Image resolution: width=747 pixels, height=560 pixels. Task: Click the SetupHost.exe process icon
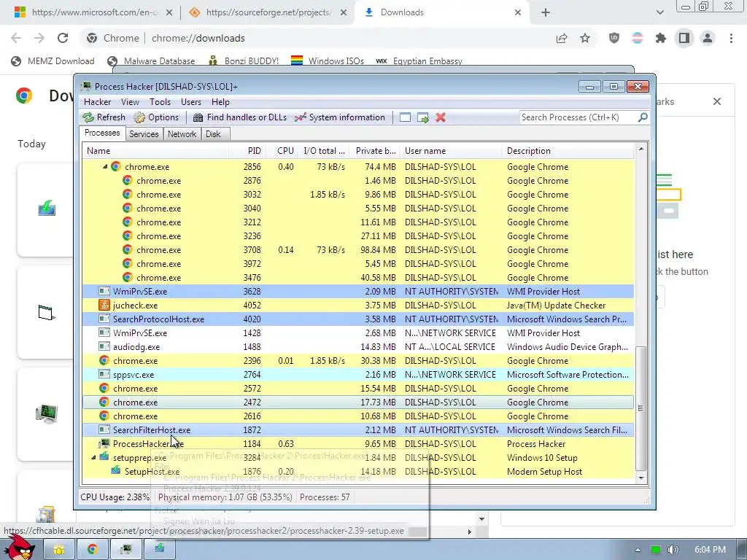pos(116,471)
